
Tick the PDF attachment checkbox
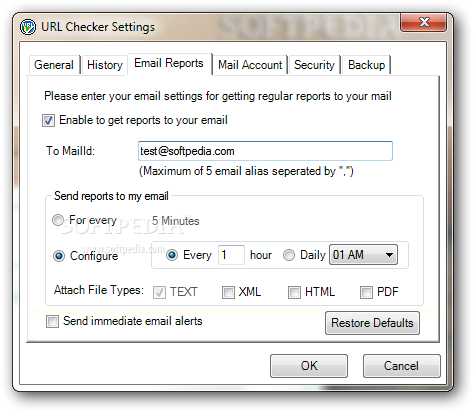366,292
